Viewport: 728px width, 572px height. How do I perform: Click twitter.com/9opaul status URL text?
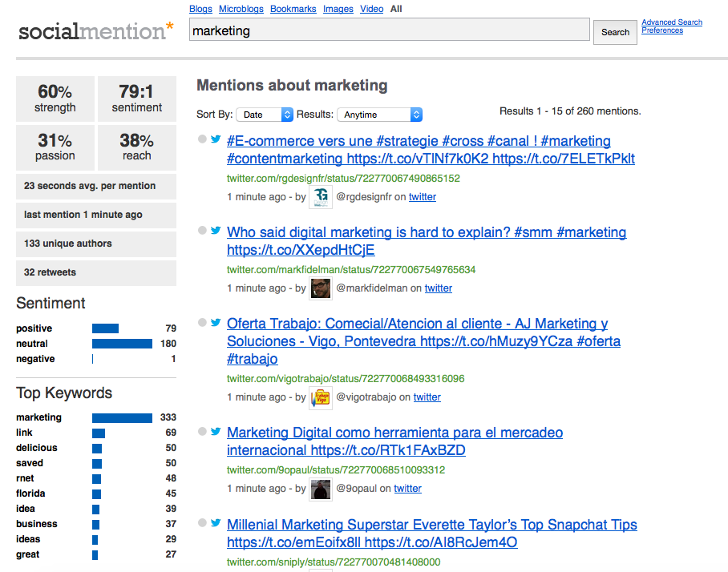336,470
